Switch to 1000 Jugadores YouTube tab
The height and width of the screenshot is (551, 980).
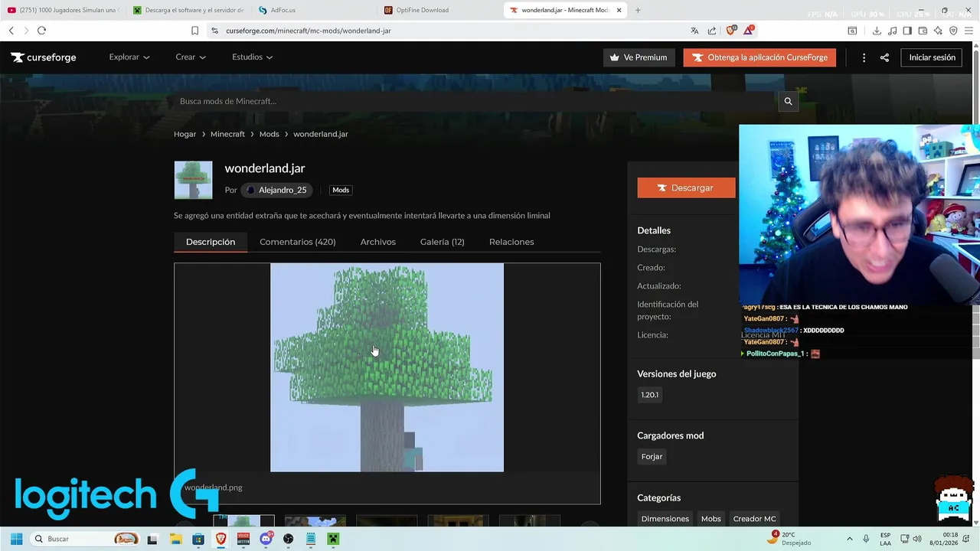(x=63, y=10)
